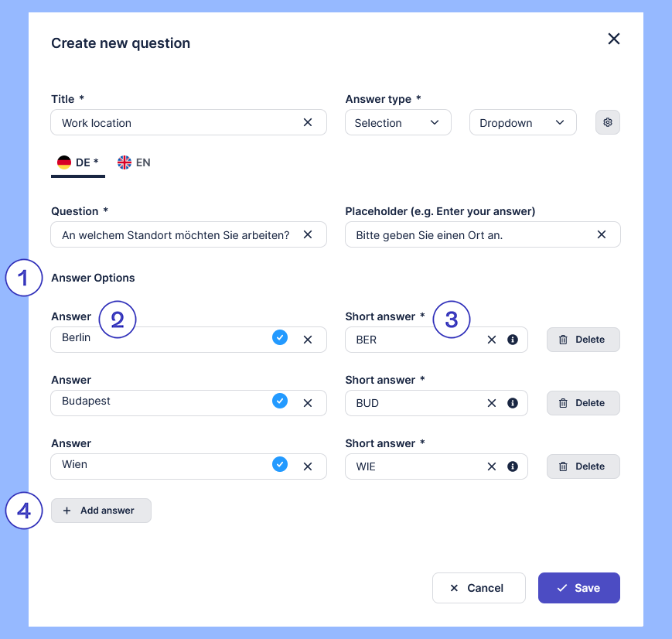Clear the Berlin answer field
The height and width of the screenshot is (639, 672).
point(308,340)
